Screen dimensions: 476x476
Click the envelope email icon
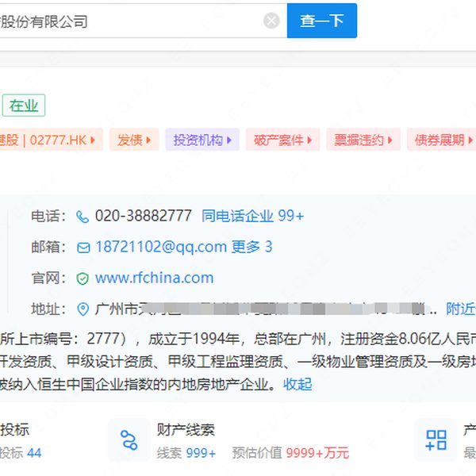(x=83, y=248)
